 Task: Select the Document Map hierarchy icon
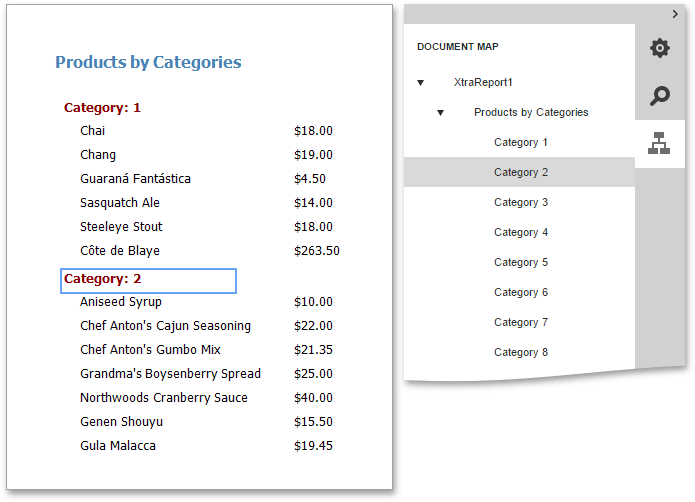(659, 144)
